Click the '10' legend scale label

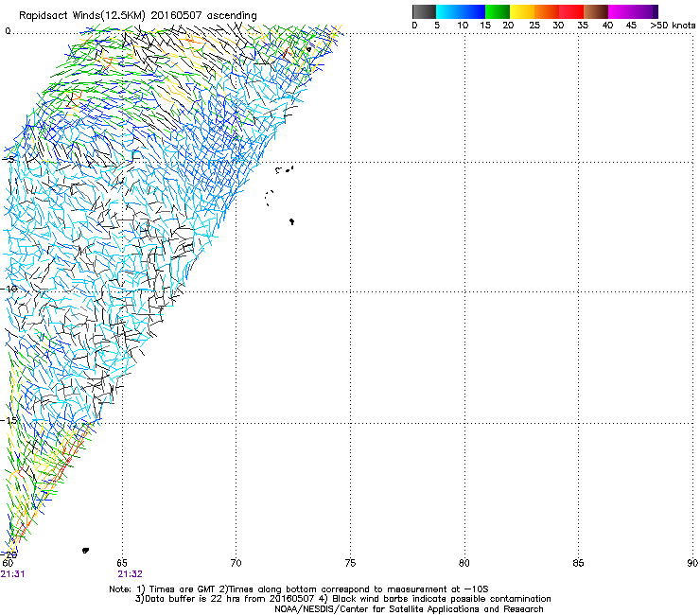coord(463,26)
